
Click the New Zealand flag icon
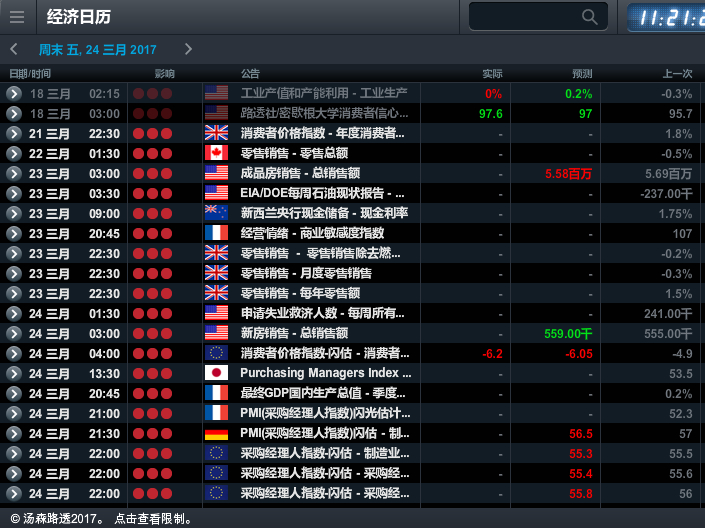(216, 213)
